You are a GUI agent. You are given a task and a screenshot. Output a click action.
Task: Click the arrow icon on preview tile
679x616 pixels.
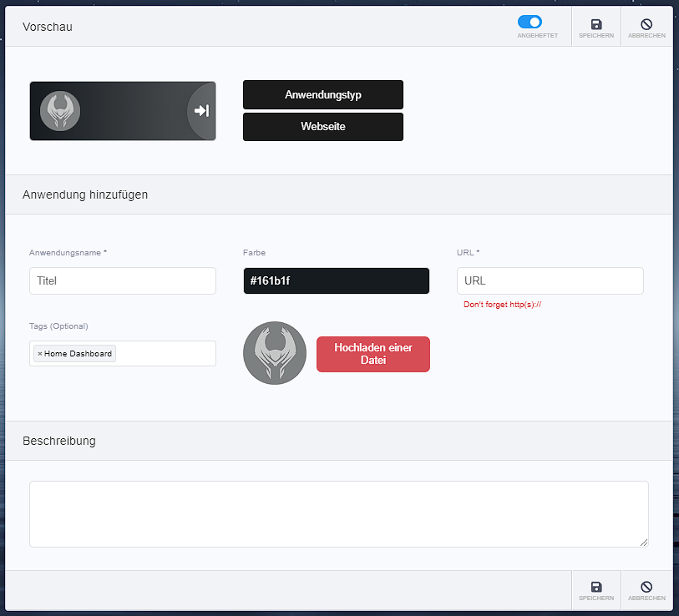coord(201,111)
